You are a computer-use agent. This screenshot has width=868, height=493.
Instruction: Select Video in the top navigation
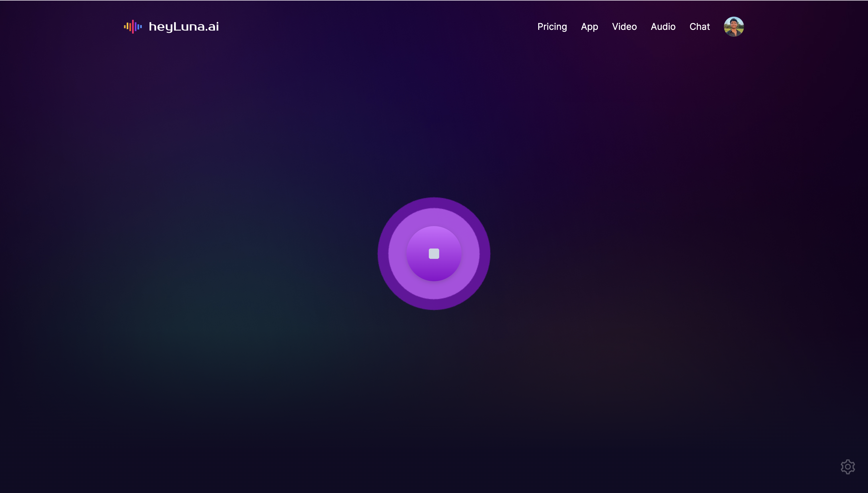(x=624, y=27)
